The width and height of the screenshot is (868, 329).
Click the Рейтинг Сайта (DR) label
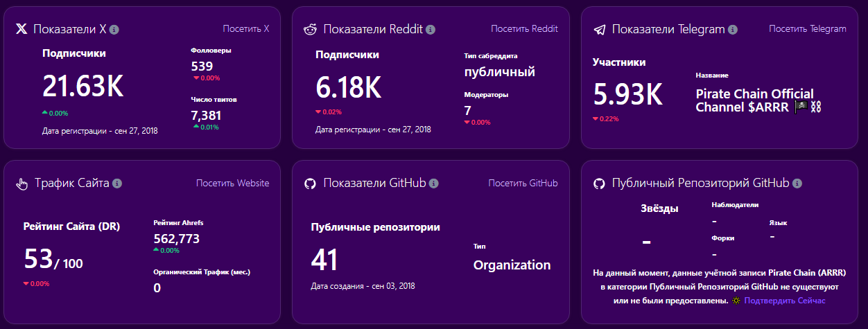tap(71, 226)
